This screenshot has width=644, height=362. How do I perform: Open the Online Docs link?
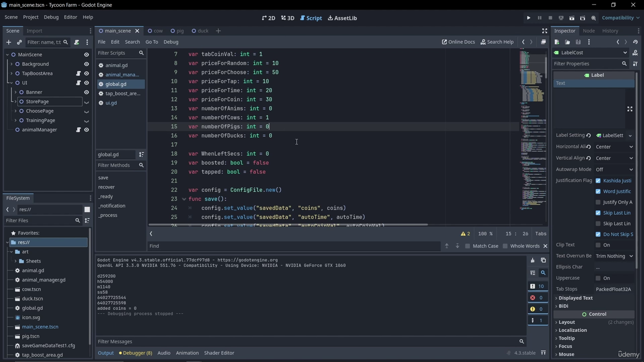[x=458, y=42]
